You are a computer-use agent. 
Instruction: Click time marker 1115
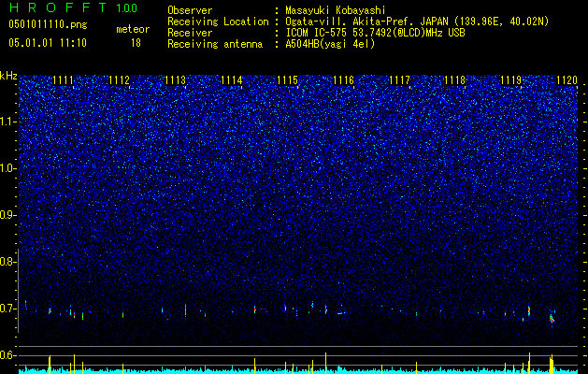287,80
